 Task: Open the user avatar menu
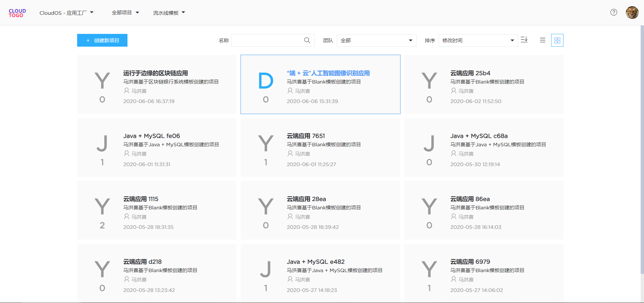tap(632, 13)
